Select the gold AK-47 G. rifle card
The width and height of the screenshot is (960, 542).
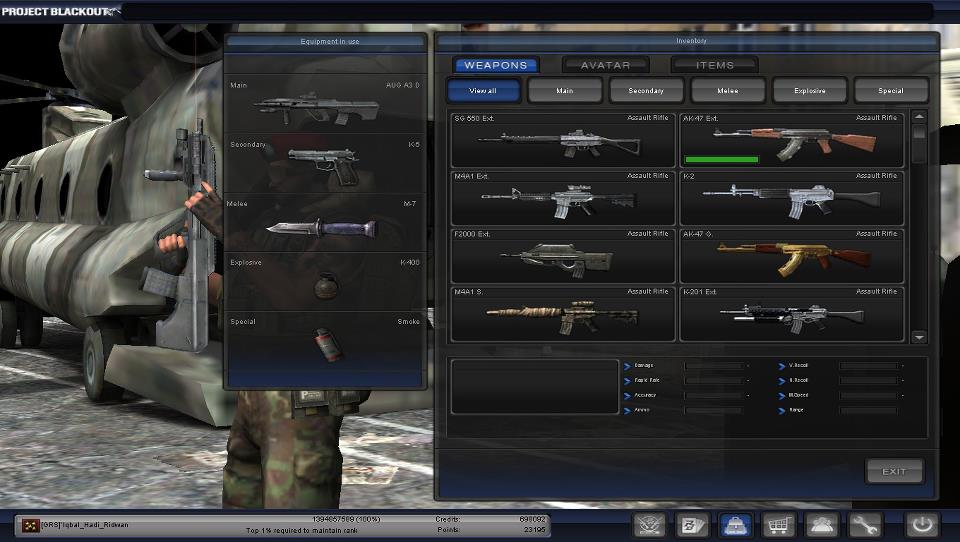(x=792, y=256)
